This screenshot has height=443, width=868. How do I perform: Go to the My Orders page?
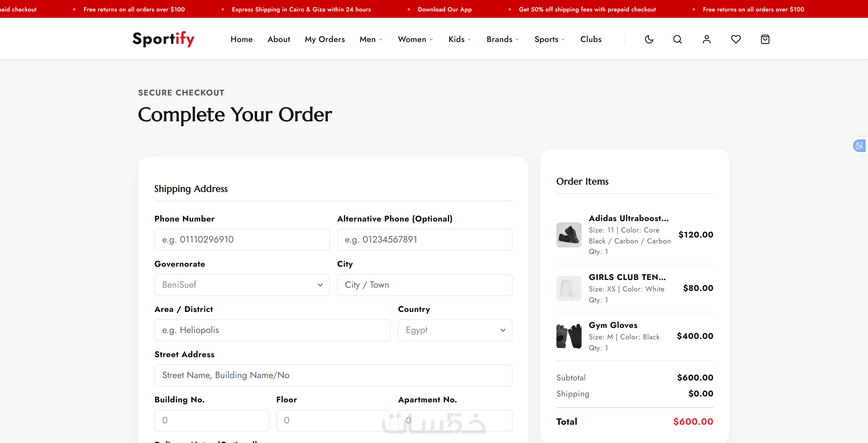tap(325, 40)
